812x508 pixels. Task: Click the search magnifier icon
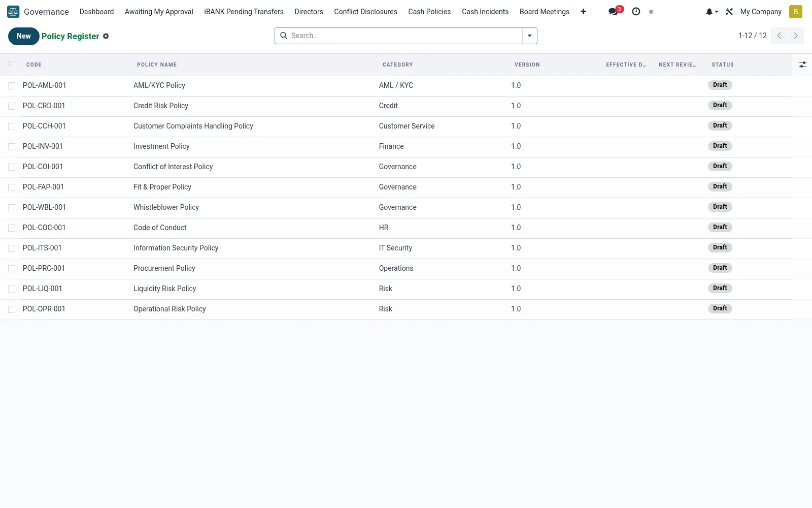284,36
